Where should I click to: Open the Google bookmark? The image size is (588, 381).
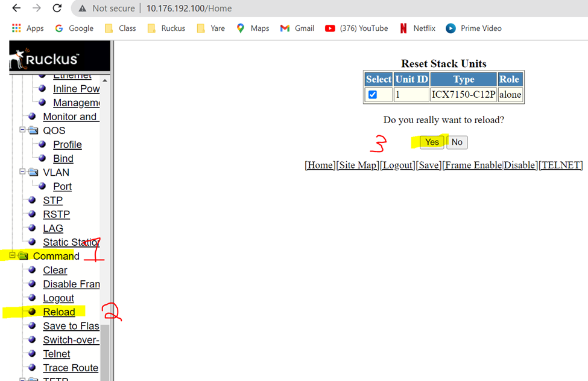tap(74, 28)
